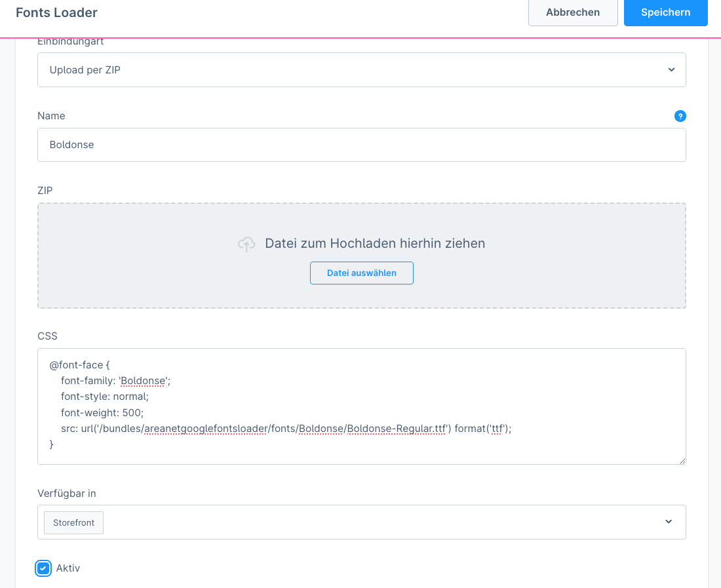Click the @font-face opening line in CSS
Viewport: 721px width, 588px height.
tap(79, 365)
